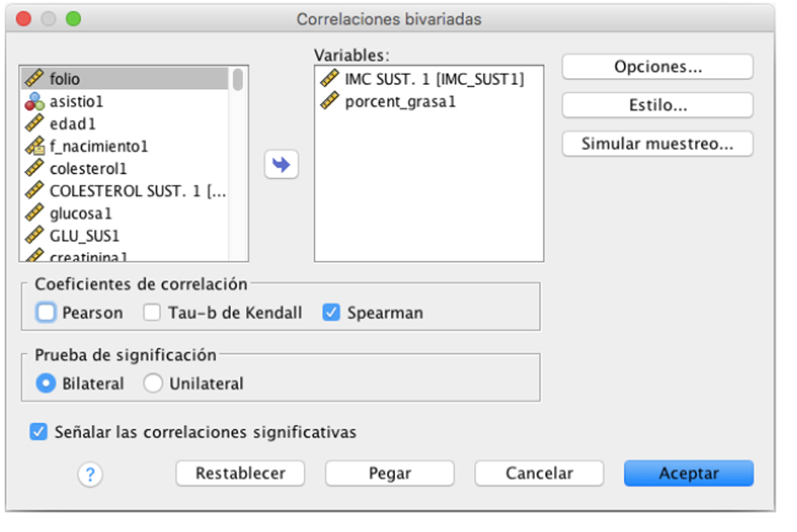This screenshot has width=797, height=532.
Task: Select the Unilateral radio button
Action: pyautogui.click(x=153, y=384)
